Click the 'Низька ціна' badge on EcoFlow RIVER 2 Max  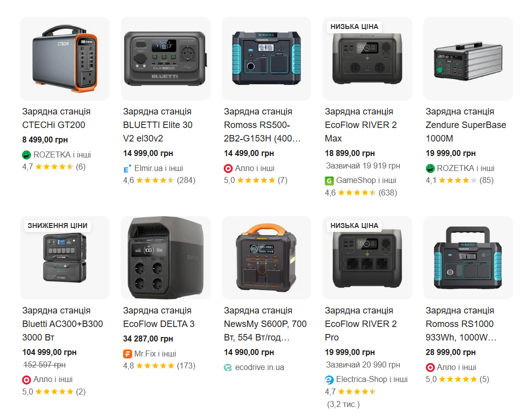point(354,26)
